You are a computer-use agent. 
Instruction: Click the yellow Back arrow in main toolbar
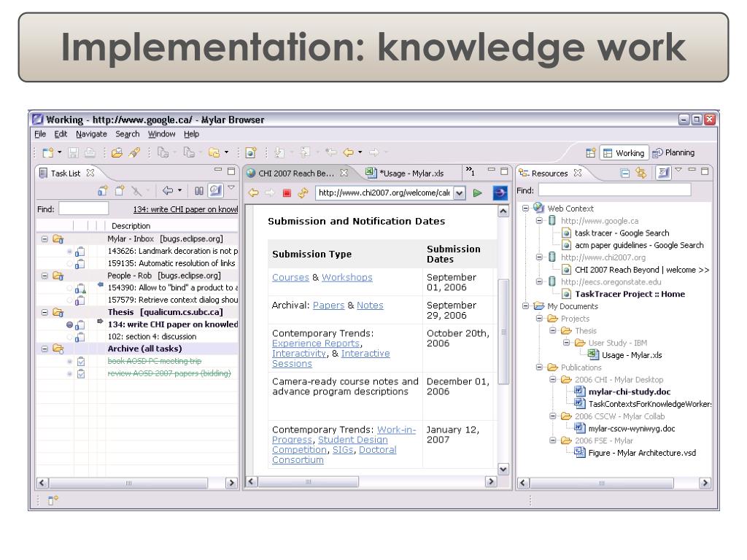[x=349, y=152]
